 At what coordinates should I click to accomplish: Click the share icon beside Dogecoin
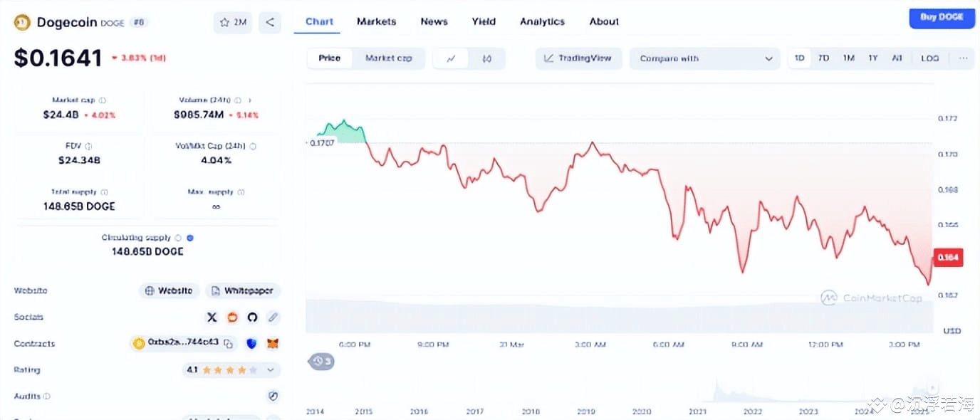[x=270, y=22]
